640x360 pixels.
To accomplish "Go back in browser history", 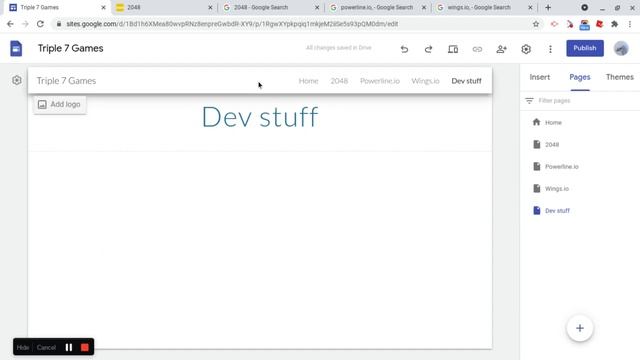I will click(10, 24).
